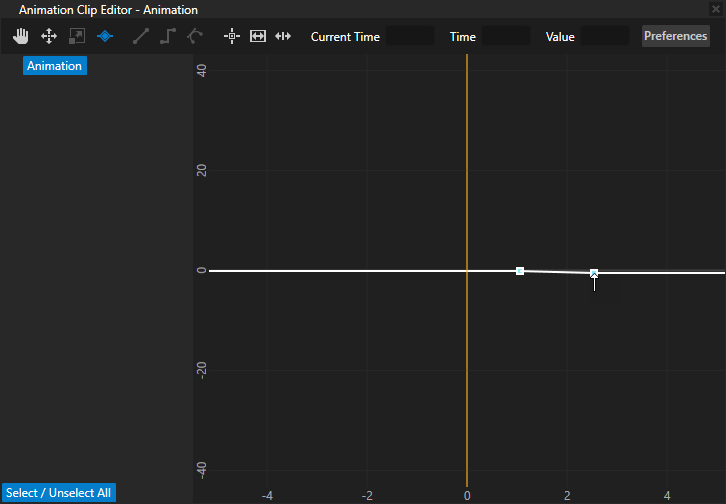Viewport: 726px width, 504px height.
Task: Select the second keyframe with tangent handle
Action: (594, 273)
